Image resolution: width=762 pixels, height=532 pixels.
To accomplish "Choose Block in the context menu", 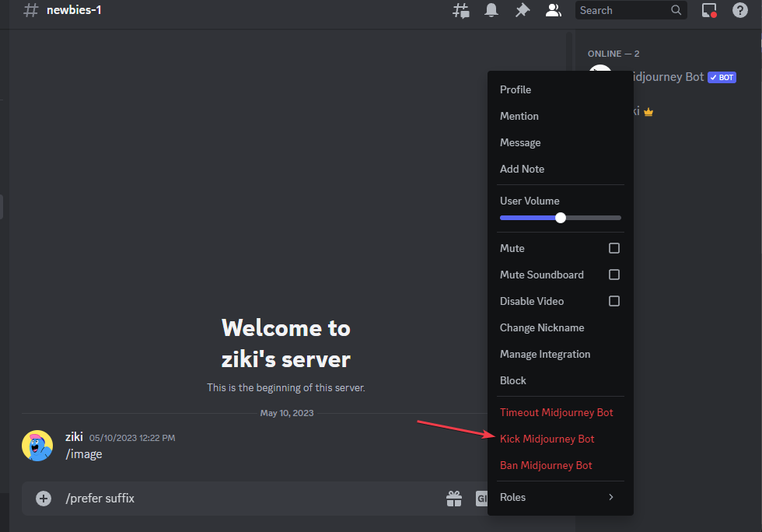I will click(561, 381).
